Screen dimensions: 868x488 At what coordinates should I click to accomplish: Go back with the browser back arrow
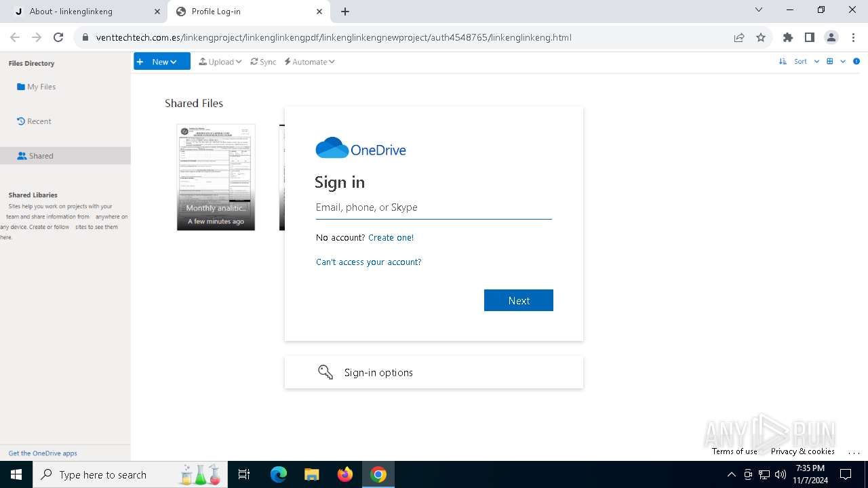tap(15, 37)
